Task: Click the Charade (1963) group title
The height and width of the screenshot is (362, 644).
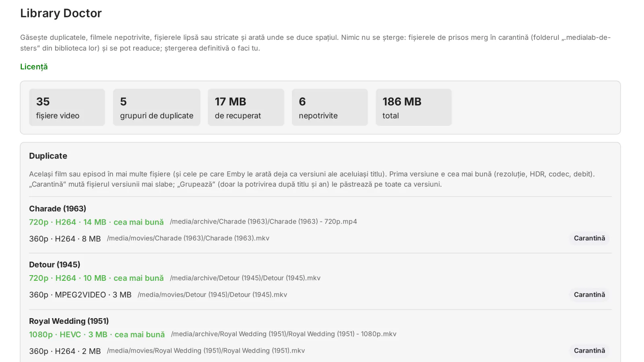Action: click(x=58, y=209)
